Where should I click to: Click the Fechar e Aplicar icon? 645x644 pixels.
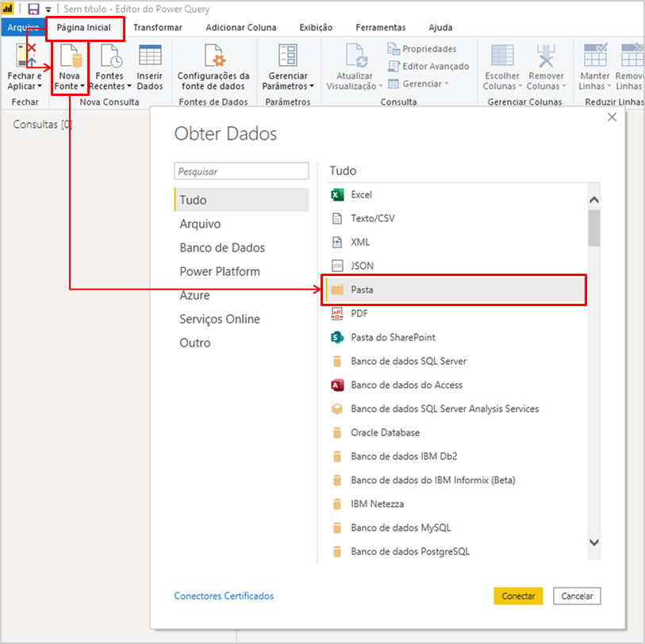click(25, 57)
